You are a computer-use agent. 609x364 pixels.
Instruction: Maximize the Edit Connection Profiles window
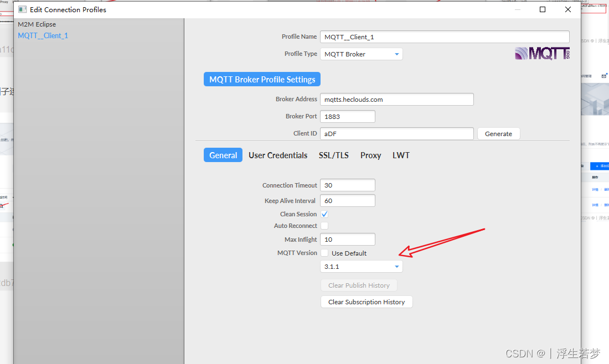tap(543, 9)
